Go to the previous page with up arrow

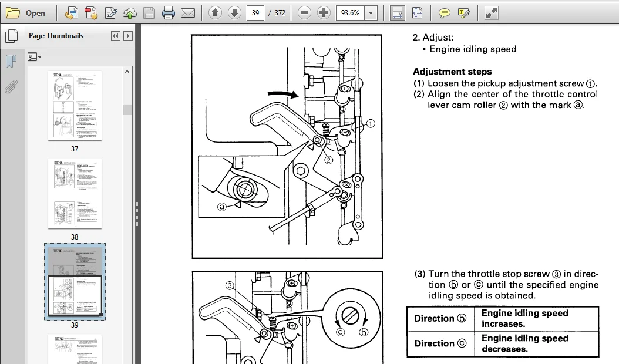point(215,13)
